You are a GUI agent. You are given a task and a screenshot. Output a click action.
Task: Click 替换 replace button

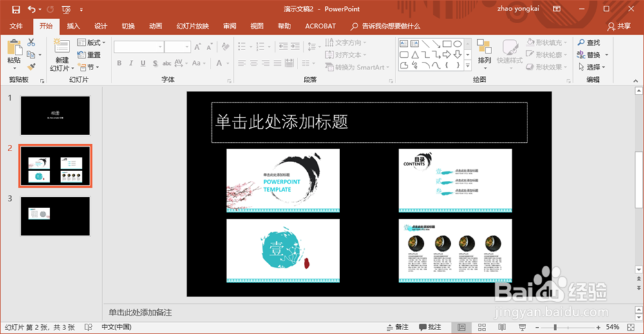coord(589,55)
